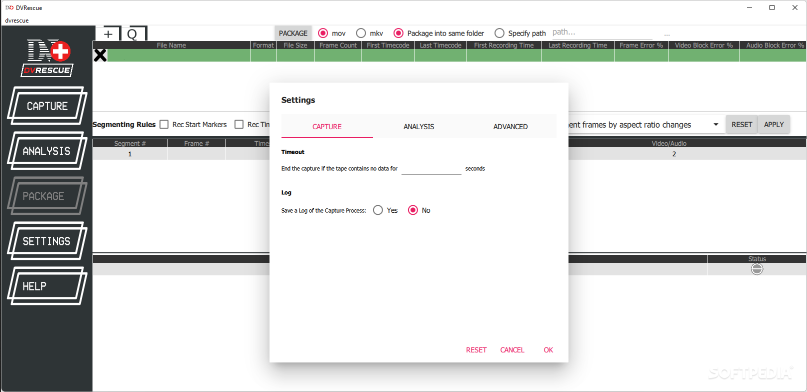The image size is (807, 392).
Task: Confirm settings with OK
Action: [x=548, y=350]
